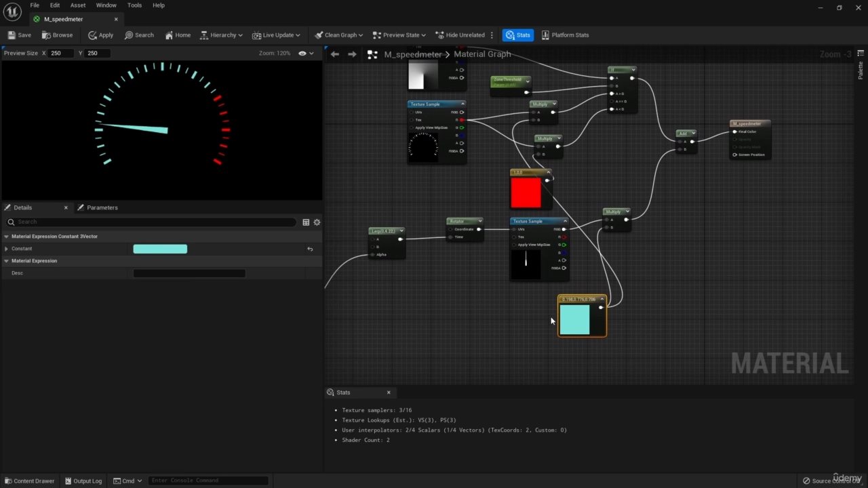The width and height of the screenshot is (868, 488).
Task: Expand the Constant property row
Action: (7, 249)
